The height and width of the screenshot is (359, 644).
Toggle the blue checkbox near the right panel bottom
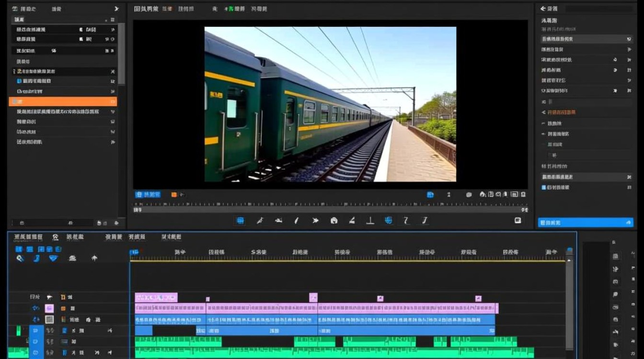(x=544, y=188)
